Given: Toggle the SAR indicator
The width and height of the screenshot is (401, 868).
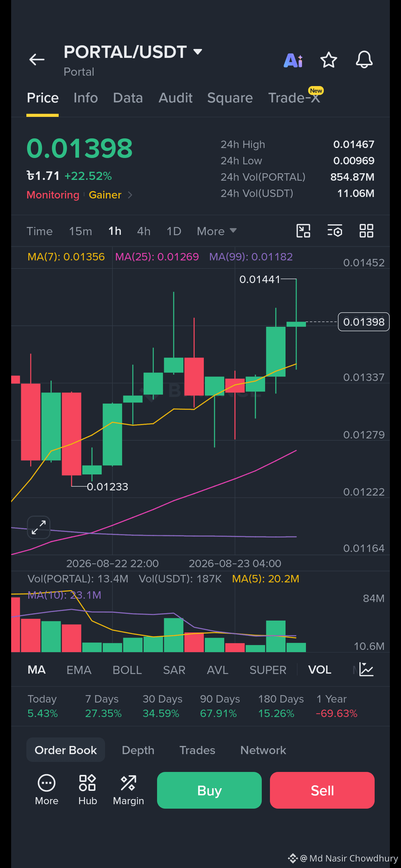Looking at the screenshot, I should pyautogui.click(x=174, y=670).
